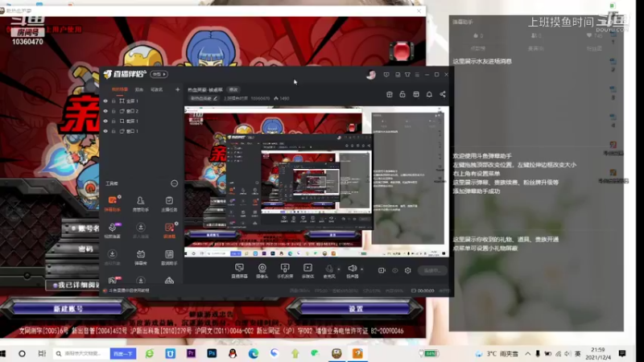
Task: Click the share icon above preview
Action: pyautogui.click(x=442, y=94)
